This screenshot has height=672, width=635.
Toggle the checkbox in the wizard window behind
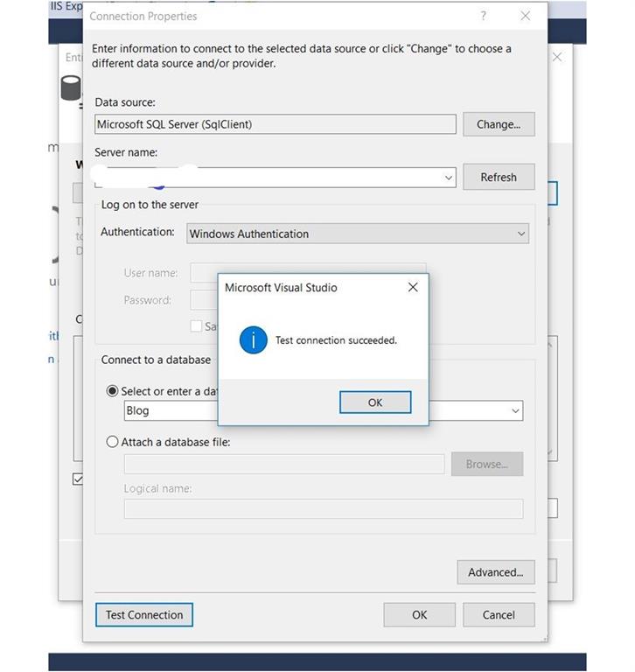78,479
